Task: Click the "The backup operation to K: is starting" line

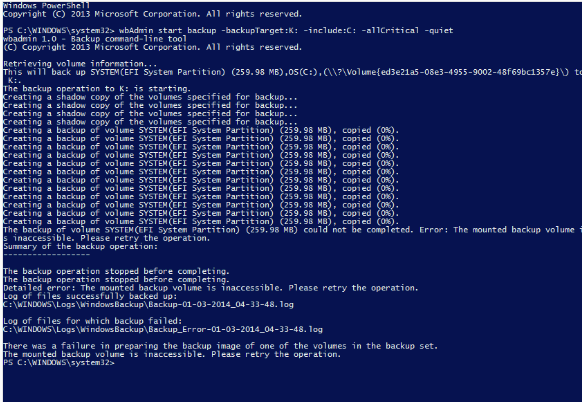Action: pos(97,89)
